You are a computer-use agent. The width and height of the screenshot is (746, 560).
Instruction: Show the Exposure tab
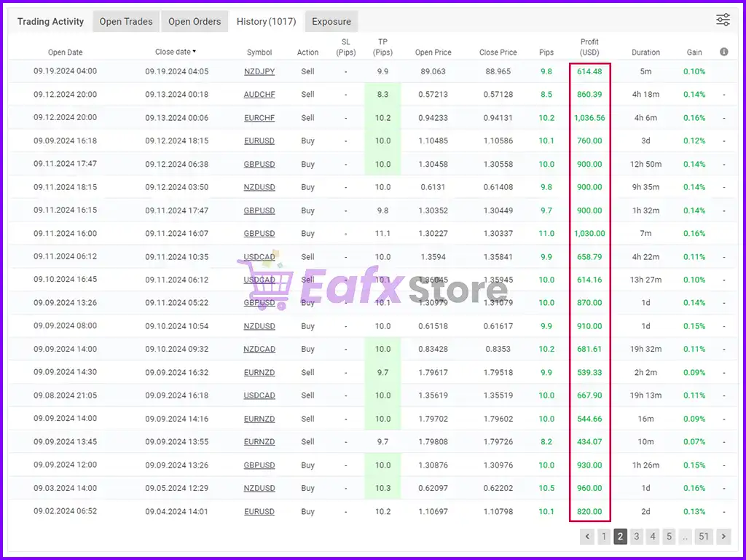(x=331, y=21)
